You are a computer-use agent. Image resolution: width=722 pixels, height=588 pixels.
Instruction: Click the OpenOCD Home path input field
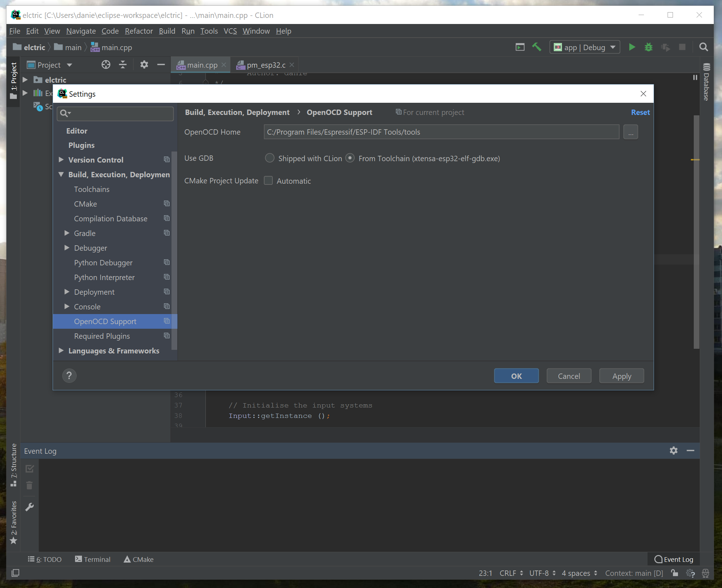point(441,132)
